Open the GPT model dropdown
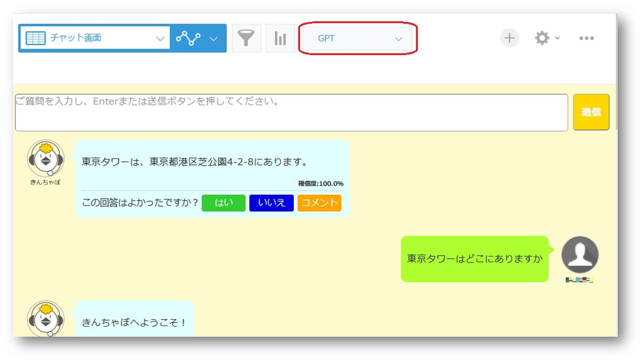644x363 pixels. tap(358, 39)
